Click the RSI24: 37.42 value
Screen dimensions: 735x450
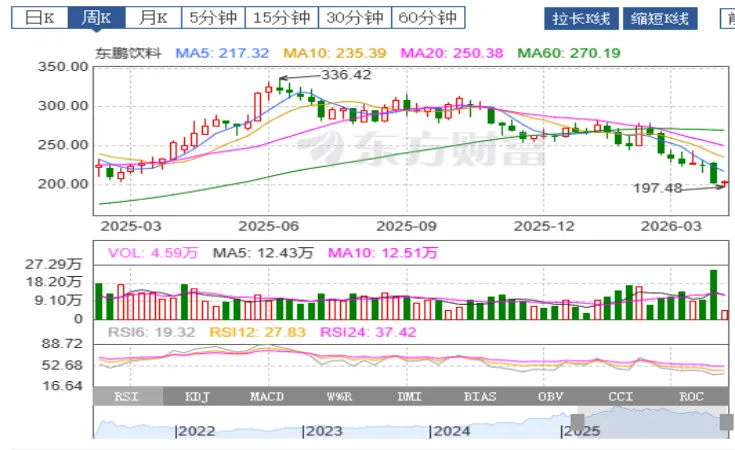368,332
